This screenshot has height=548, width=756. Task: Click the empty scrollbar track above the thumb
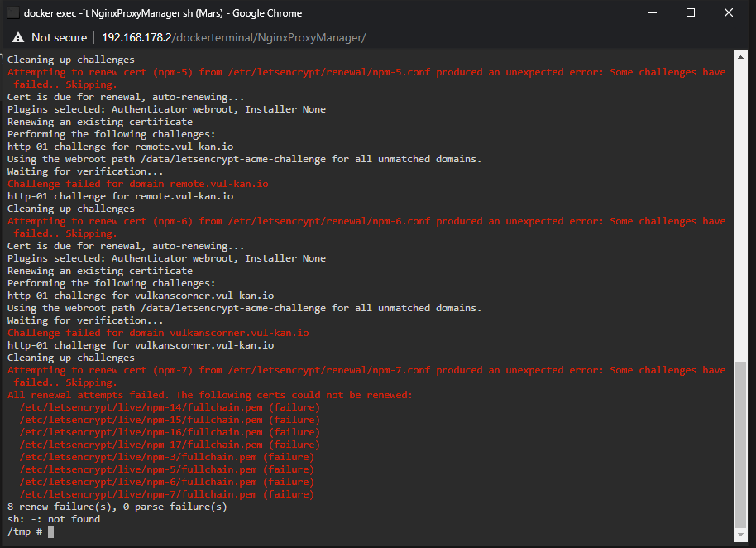[x=740, y=212]
